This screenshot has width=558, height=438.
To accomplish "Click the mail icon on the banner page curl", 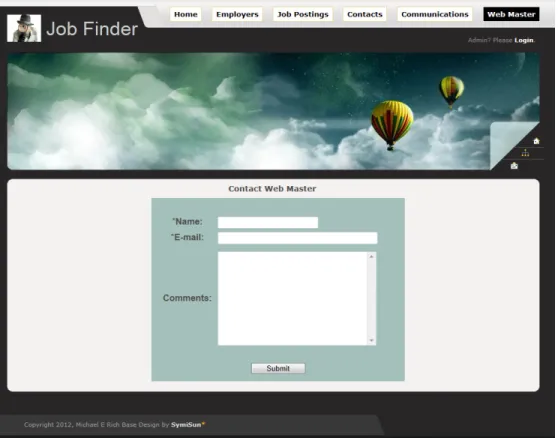I will tap(514, 165).
